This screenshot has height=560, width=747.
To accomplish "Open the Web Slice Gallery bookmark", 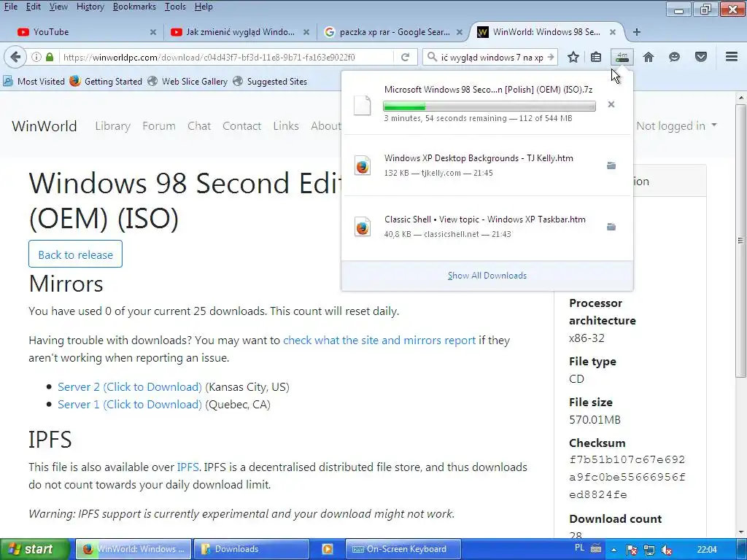I will [x=187, y=82].
